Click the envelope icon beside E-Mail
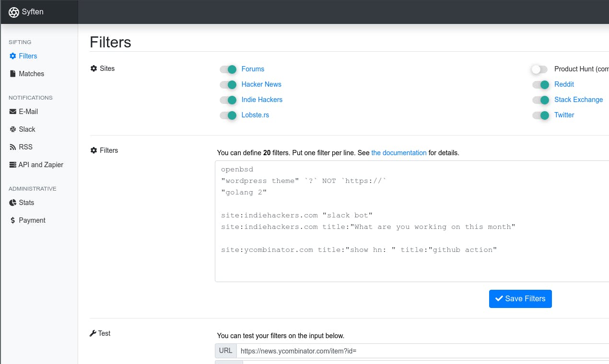Viewport: 609px width, 364px height. tap(13, 112)
